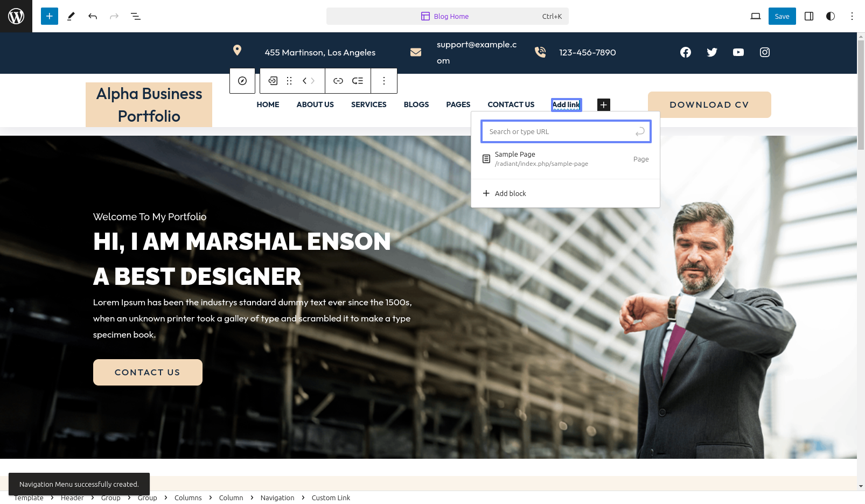Select the Alpha Business Portfolio site title
Image resolution: width=865 pixels, height=504 pixels.
pyautogui.click(x=149, y=104)
